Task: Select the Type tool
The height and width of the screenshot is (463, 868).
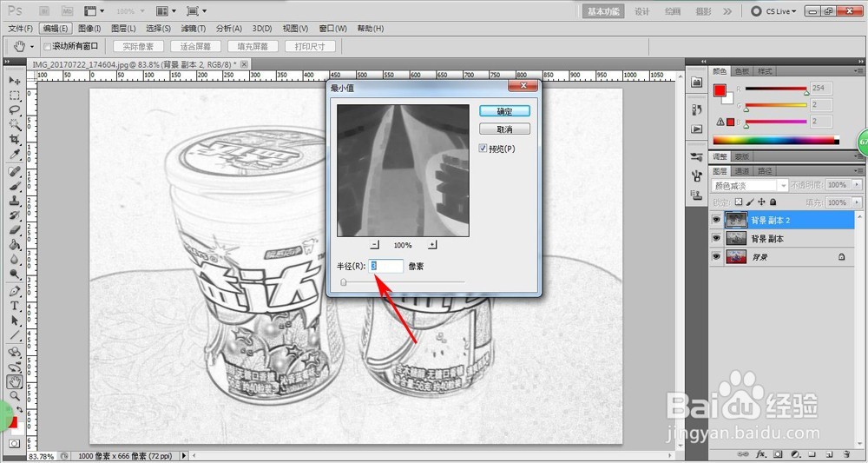Action: coord(15,306)
